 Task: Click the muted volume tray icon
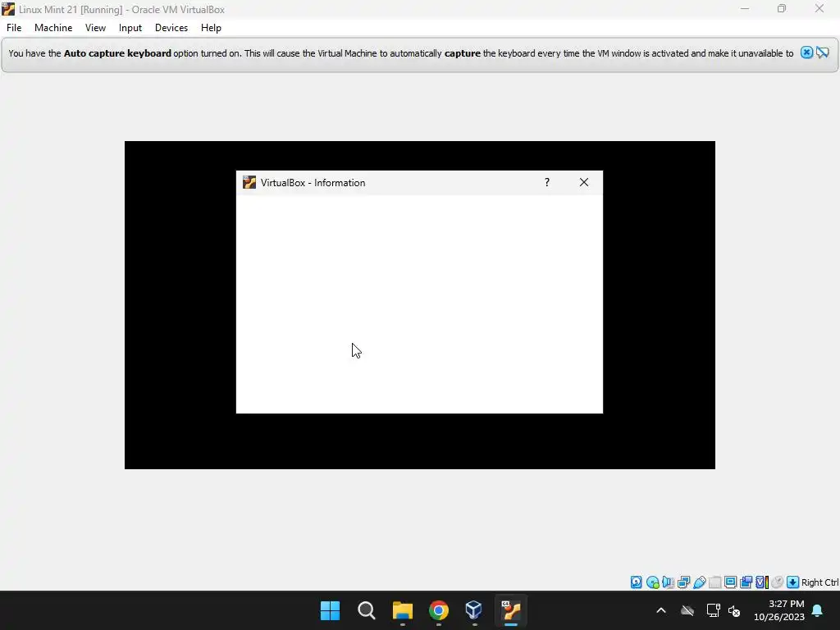point(734,610)
